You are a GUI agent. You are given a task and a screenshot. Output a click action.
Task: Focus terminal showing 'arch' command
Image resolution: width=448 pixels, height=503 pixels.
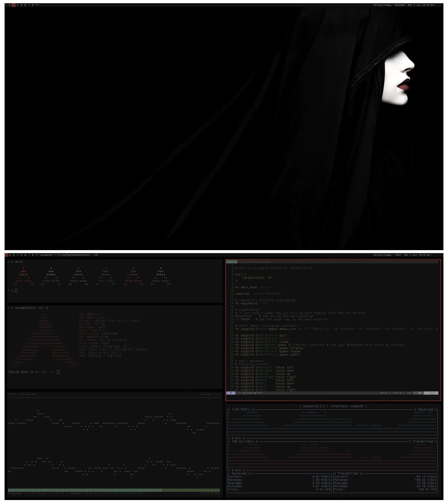coord(115,281)
